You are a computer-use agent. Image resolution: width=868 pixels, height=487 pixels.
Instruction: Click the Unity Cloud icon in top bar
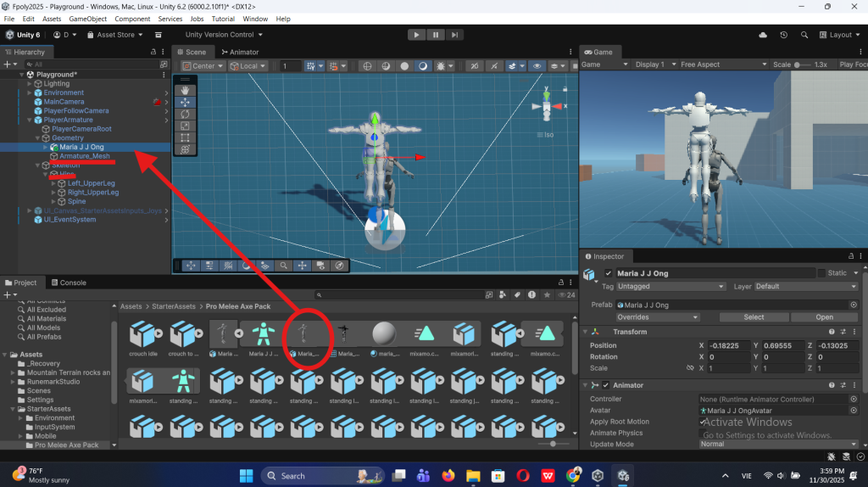click(763, 35)
